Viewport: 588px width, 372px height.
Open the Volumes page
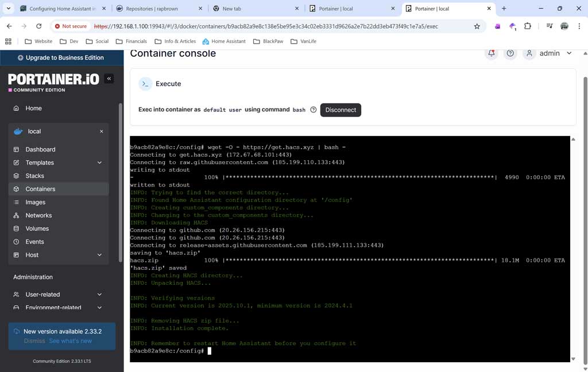point(59,228)
